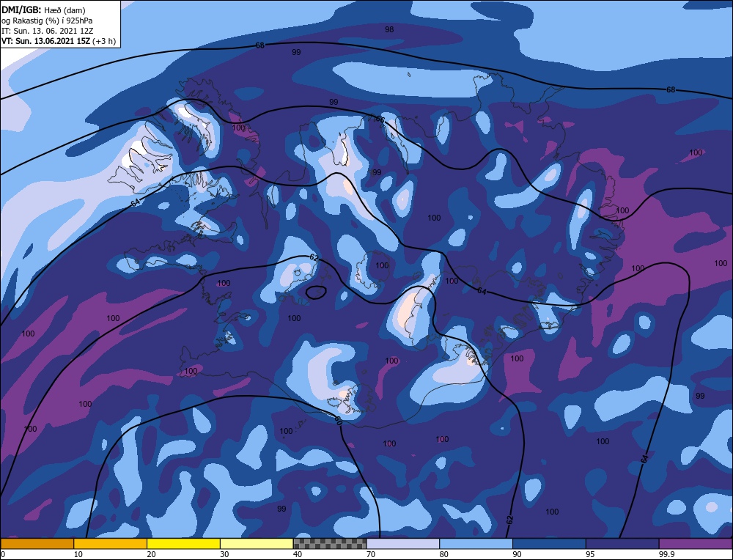Click the checkered gray 40–70 legend swatch
The height and width of the screenshot is (560, 733).
click(330, 544)
